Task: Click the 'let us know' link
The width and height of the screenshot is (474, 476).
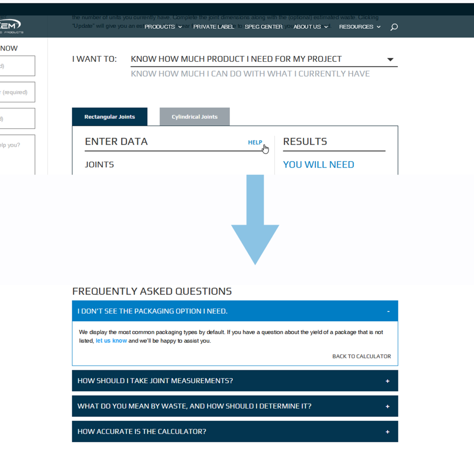Action: [x=111, y=341]
